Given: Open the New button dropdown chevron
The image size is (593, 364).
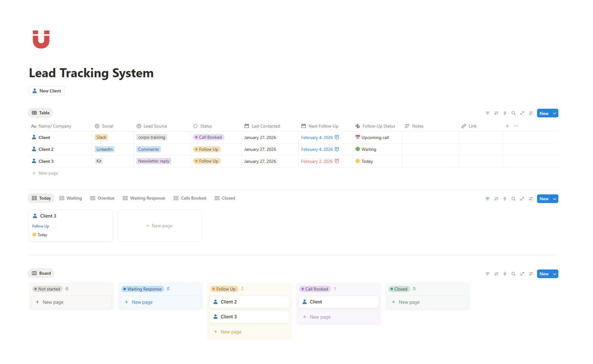Looking at the screenshot, I should (x=555, y=113).
